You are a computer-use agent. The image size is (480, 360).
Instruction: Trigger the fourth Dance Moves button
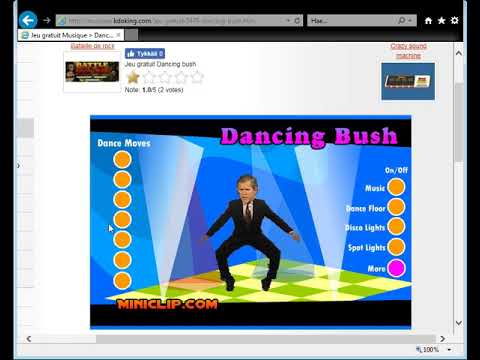122,220
